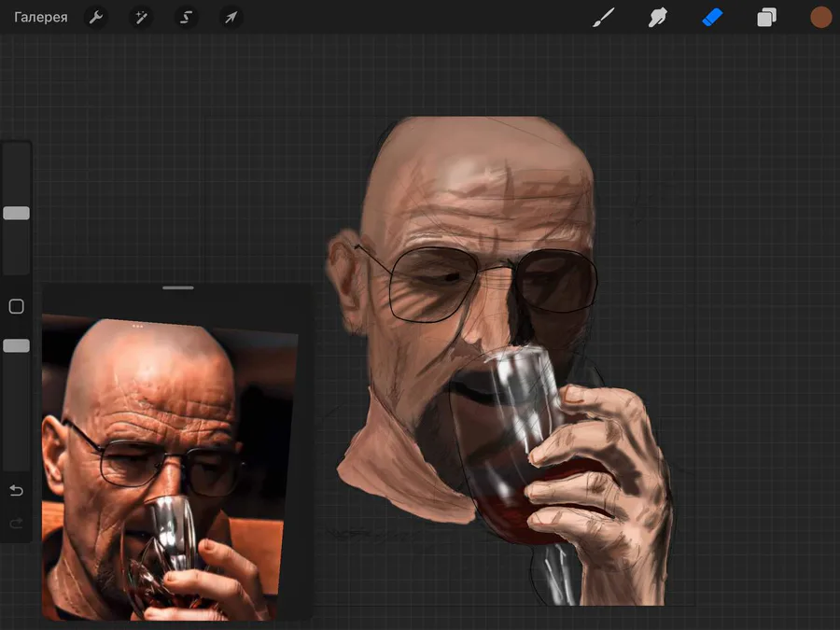
Task: Click the reference window grabber handle
Action: pyautogui.click(x=178, y=287)
